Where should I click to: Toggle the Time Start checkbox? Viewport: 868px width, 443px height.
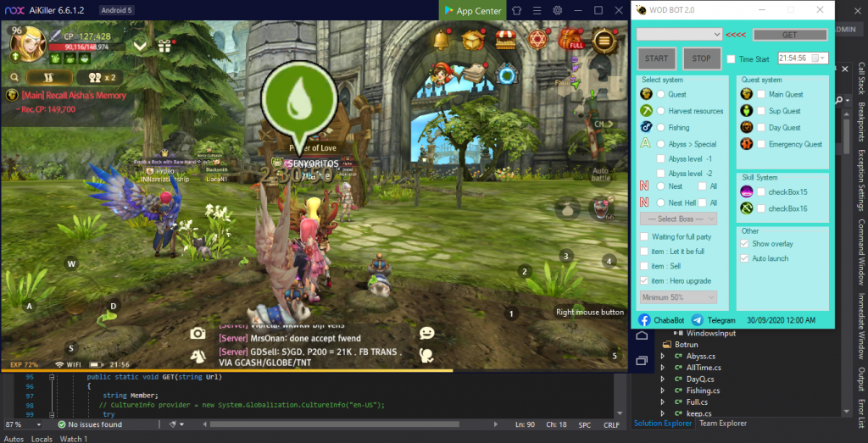click(x=732, y=58)
